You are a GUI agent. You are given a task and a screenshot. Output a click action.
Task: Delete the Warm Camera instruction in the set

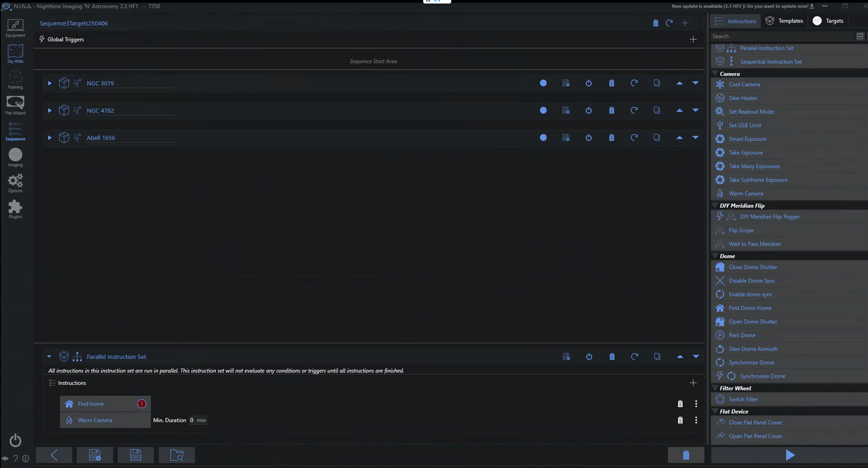[x=681, y=420]
